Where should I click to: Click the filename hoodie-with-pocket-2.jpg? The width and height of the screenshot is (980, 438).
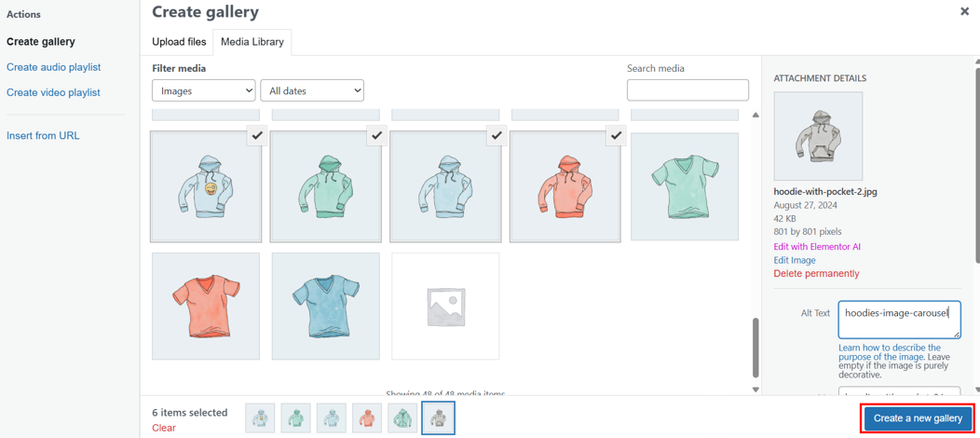825,193
